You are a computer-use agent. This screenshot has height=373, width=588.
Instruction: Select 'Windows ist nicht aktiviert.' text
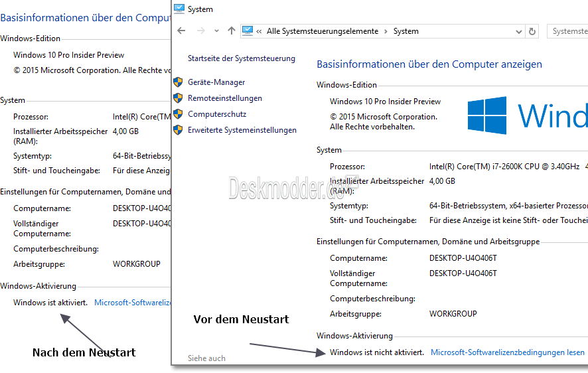[377, 352]
